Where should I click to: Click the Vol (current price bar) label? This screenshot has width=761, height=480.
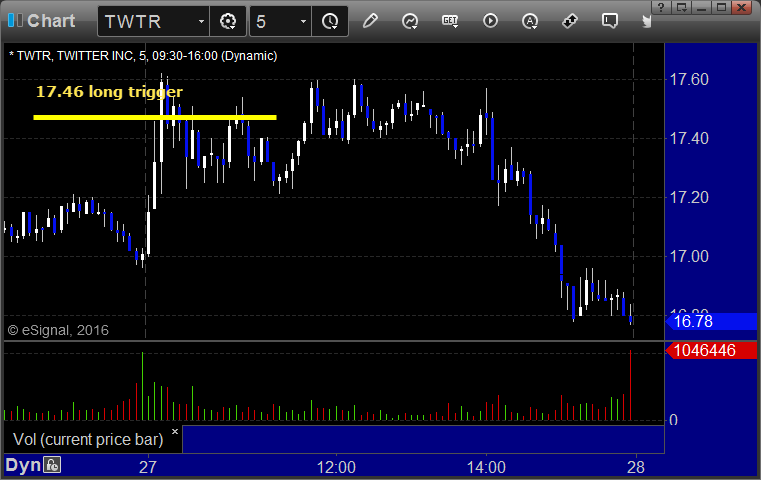[x=88, y=439]
